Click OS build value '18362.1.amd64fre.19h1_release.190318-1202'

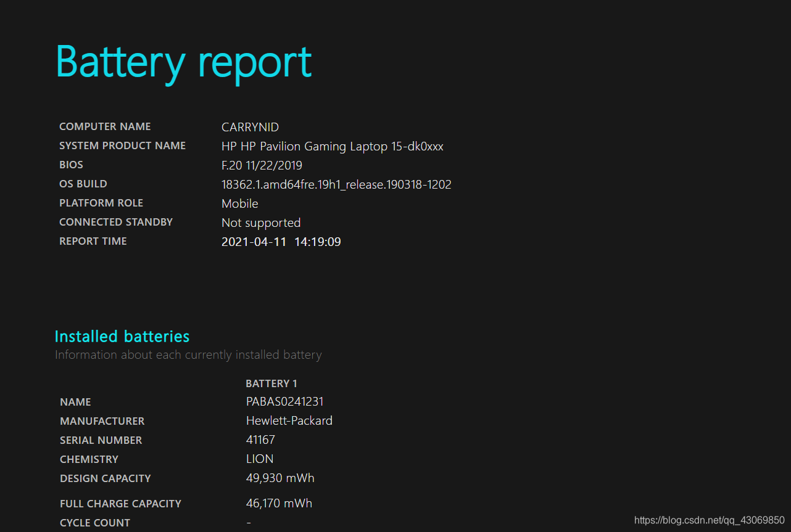[x=336, y=184]
